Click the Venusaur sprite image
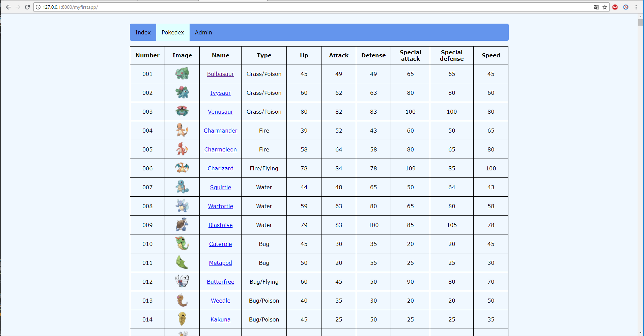This screenshot has width=644, height=336. click(182, 111)
